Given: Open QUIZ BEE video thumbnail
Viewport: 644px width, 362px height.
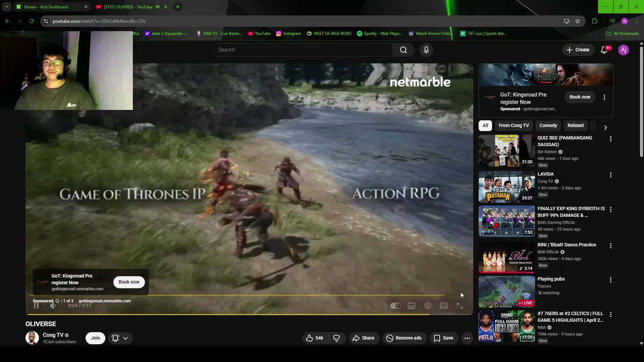Looking at the screenshot, I should [506, 150].
